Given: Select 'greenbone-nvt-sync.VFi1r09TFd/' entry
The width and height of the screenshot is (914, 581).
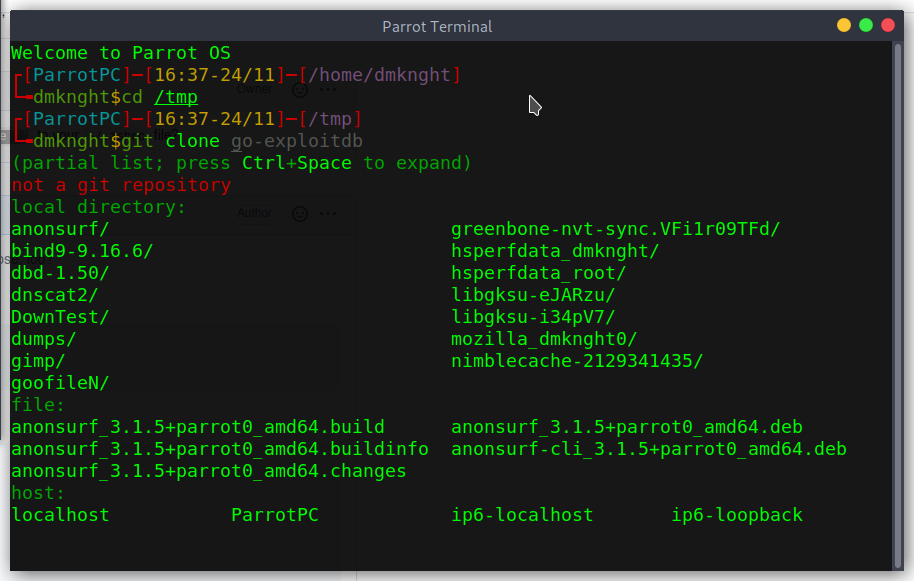Looking at the screenshot, I should [616, 229].
